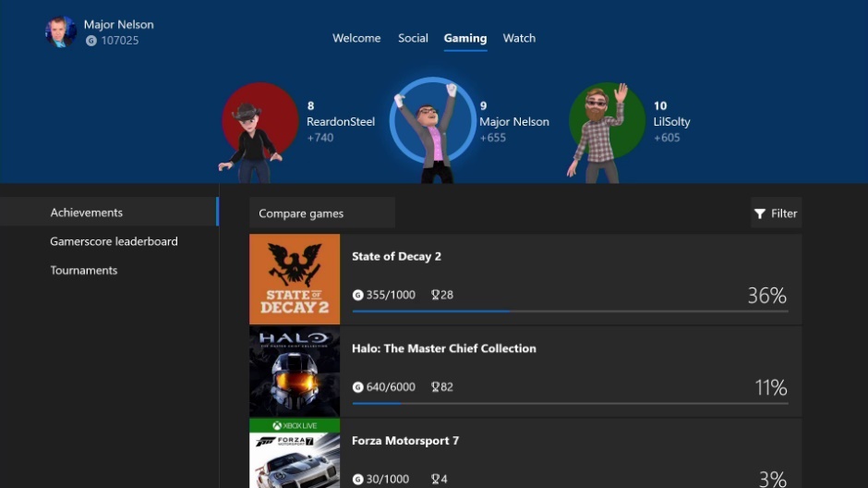Click State of Decay 2 progress bar
The height and width of the screenshot is (488, 868).
(570, 311)
